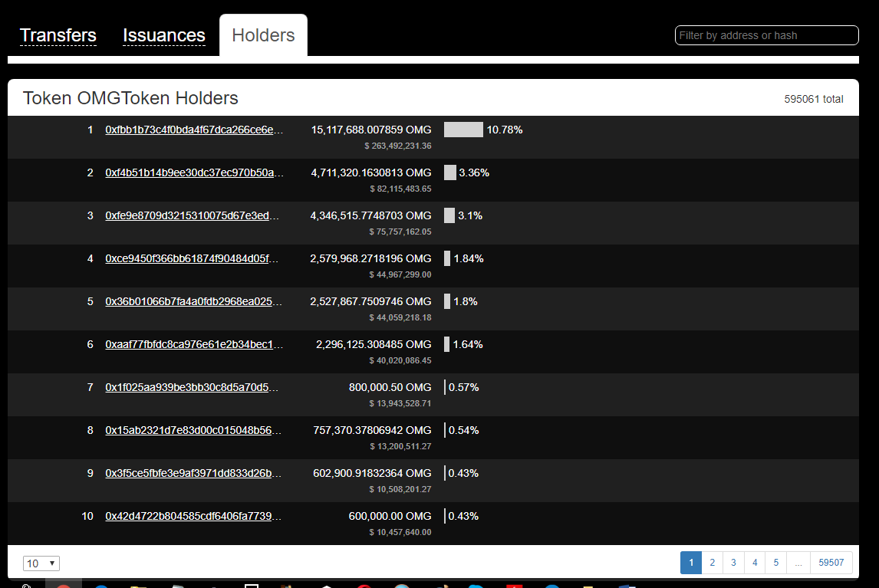Click the '595061 total' holder count
The image size is (879, 588).
coord(813,99)
